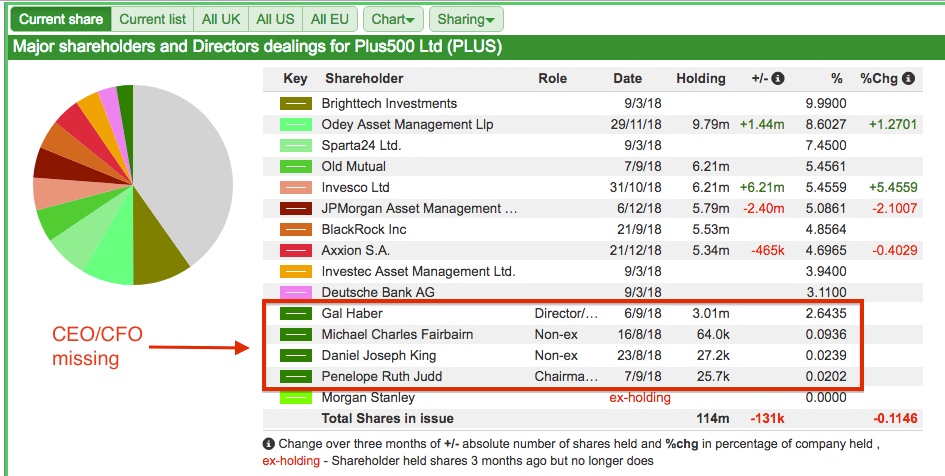Open the All US tab
The image size is (945, 476).
pos(275,19)
